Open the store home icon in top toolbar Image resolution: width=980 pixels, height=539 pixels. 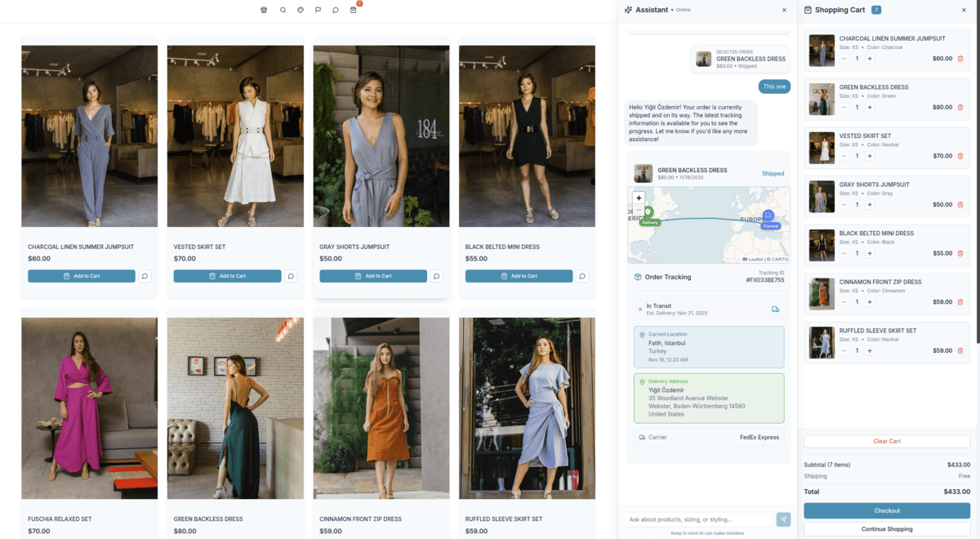click(264, 10)
